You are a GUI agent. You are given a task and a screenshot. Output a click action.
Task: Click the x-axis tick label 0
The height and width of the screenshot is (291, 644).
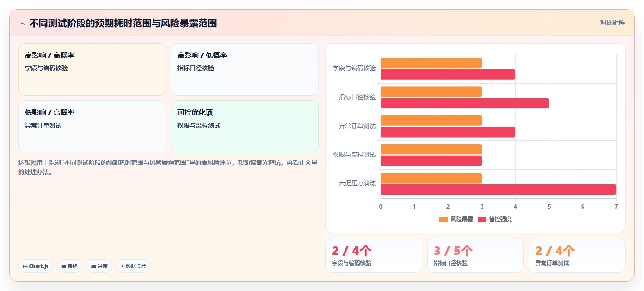pyautogui.click(x=381, y=207)
